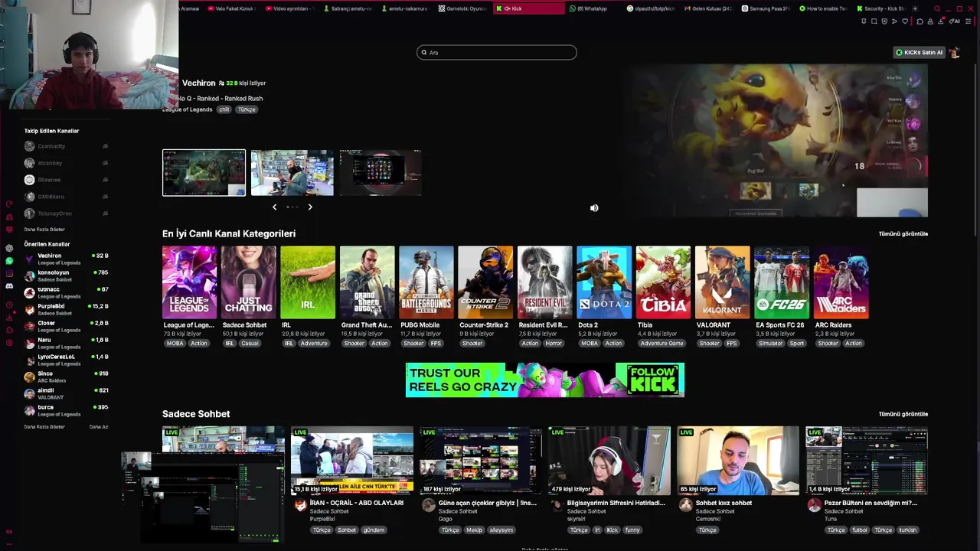
Task: Switch to Security - Kick browser tab
Action: tap(880, 8)
